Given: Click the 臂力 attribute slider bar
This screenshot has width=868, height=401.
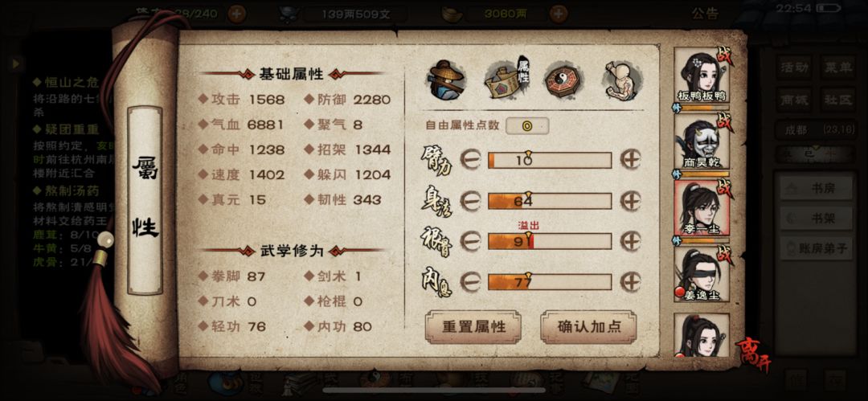Looking at the screenshot, I should (x=550, y=160).
